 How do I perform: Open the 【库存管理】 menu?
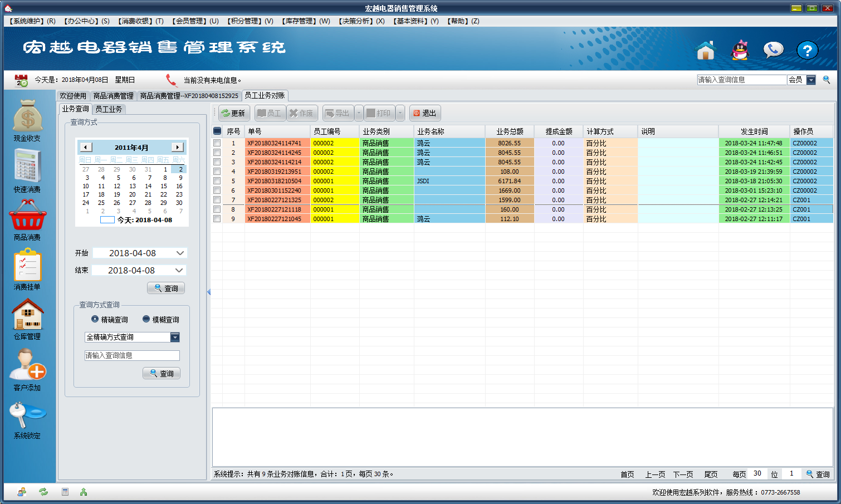pyautogui.click(x=306, y=21)
